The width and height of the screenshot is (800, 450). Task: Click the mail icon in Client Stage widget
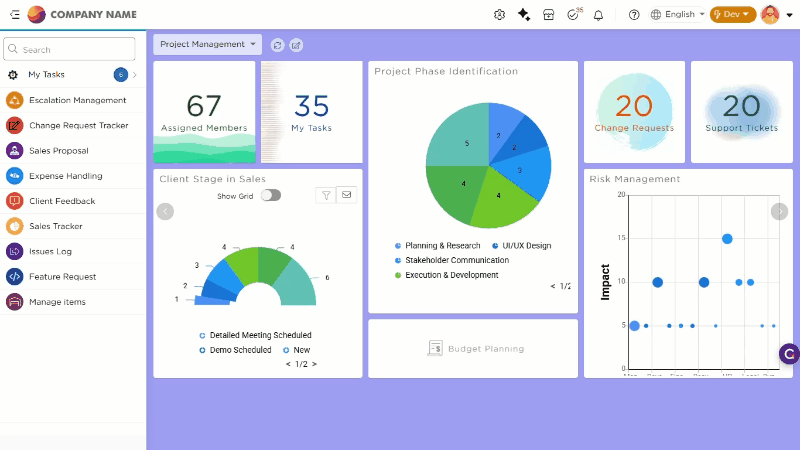(346, 195)
